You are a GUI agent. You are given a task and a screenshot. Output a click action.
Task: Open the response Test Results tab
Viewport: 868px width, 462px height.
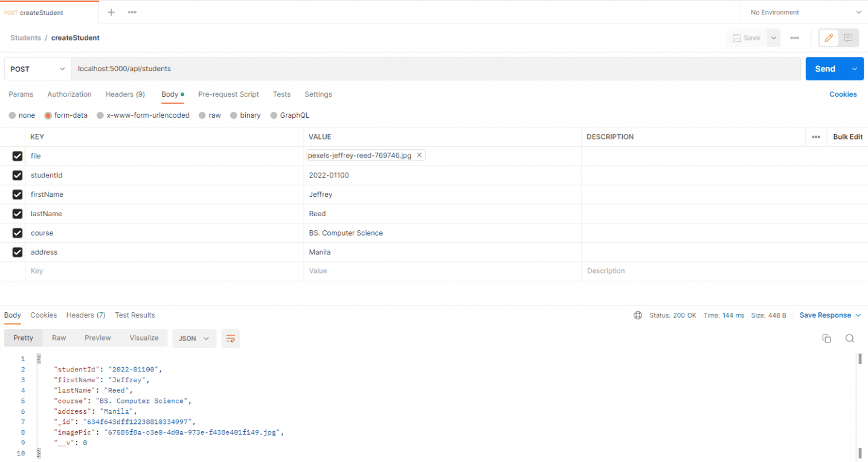click(135, 315)
